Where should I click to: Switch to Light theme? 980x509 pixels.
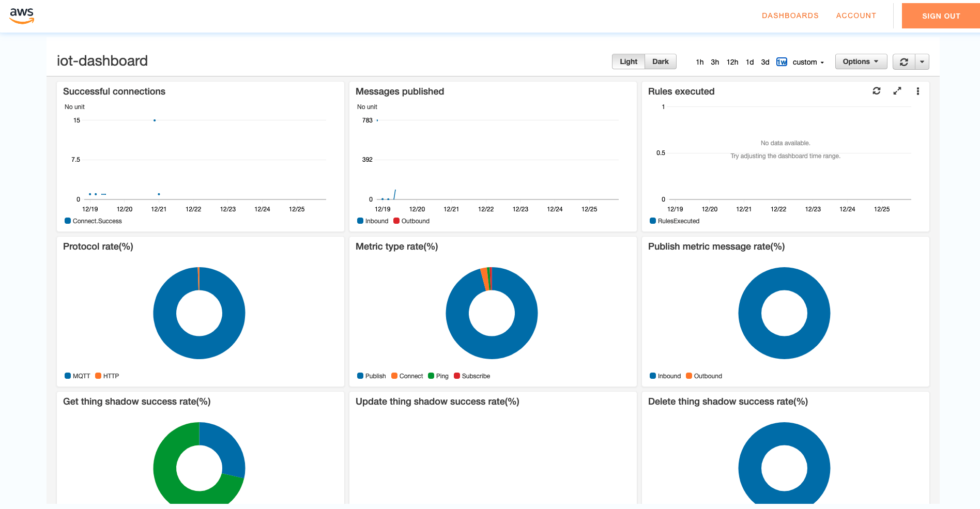pos(629,61)
